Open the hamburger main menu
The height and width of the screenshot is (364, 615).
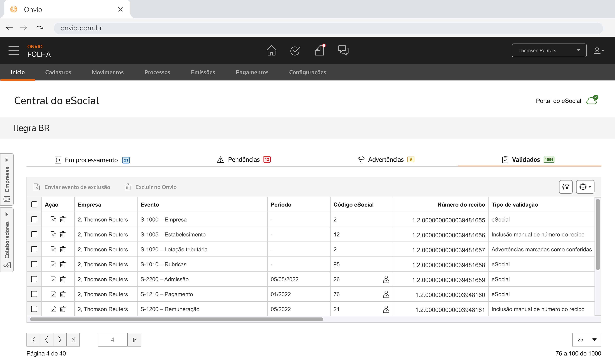[13, 50]
